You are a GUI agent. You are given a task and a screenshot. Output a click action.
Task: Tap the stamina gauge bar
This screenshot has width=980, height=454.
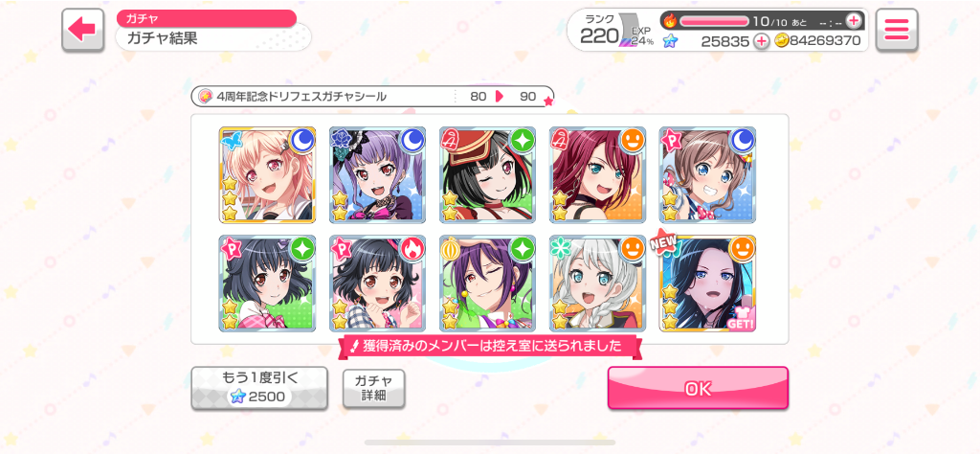(x=714, y=21)
